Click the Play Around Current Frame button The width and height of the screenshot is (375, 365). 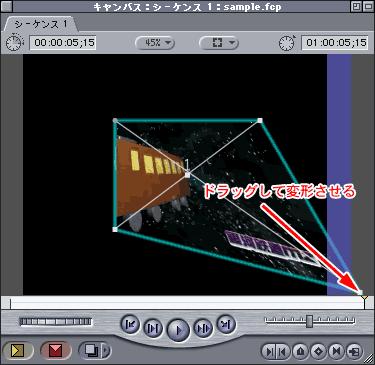coord(203,328)
